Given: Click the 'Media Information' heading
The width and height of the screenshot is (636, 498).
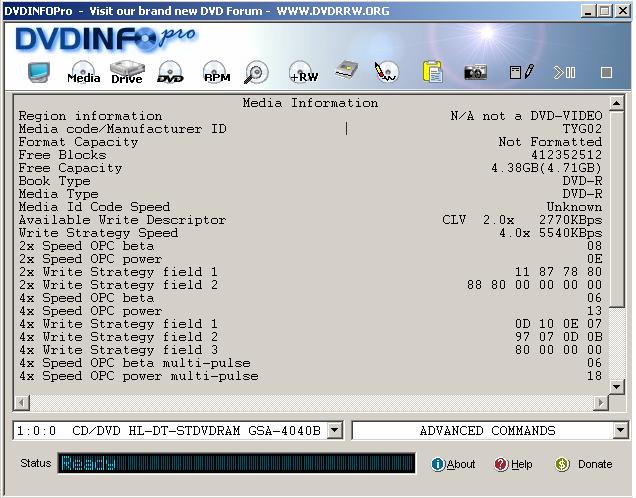Looking at the screenshot, I should [x=310, y=103].
